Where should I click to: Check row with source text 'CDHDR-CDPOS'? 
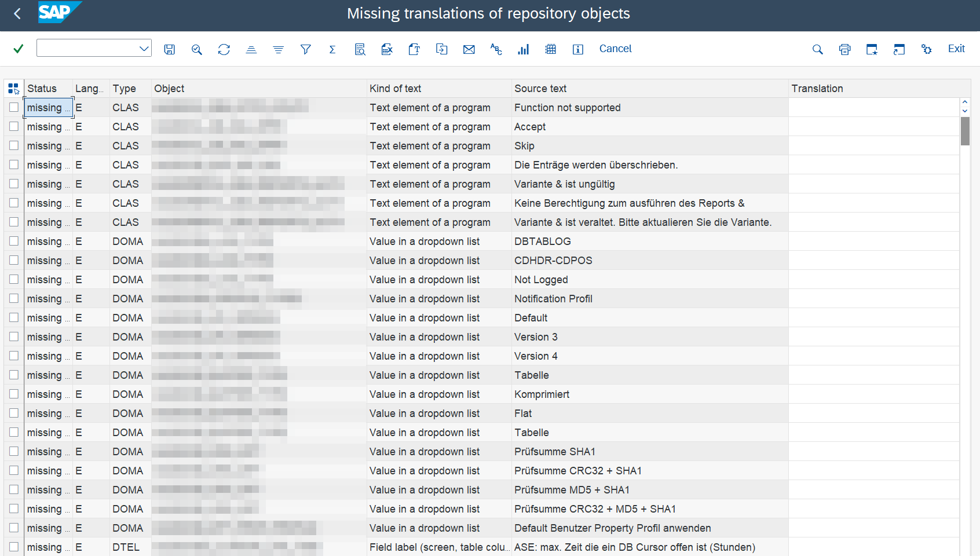pyautogui.click(x=14, y=260)
